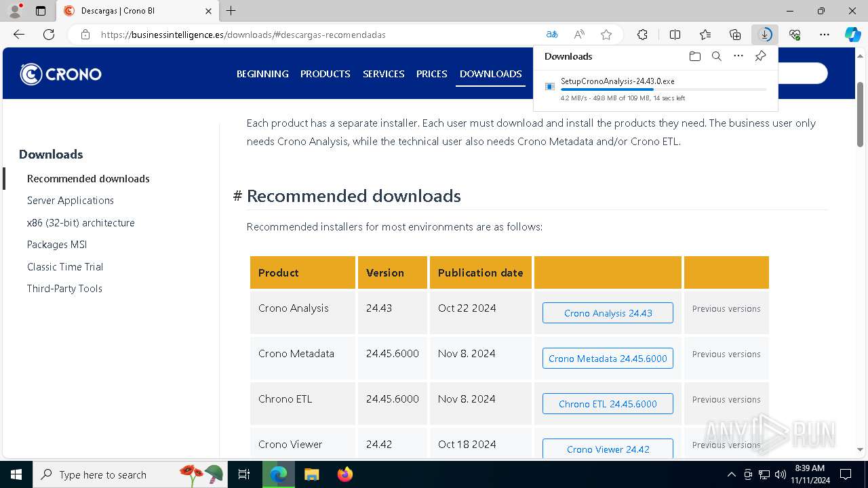
Task: Open notification center icon
Action: tap(846, 474)
